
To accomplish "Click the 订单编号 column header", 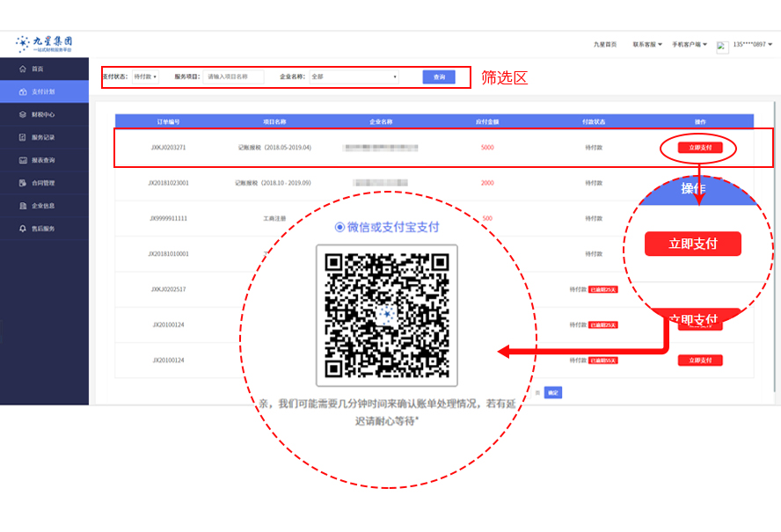I will point(168,121).
